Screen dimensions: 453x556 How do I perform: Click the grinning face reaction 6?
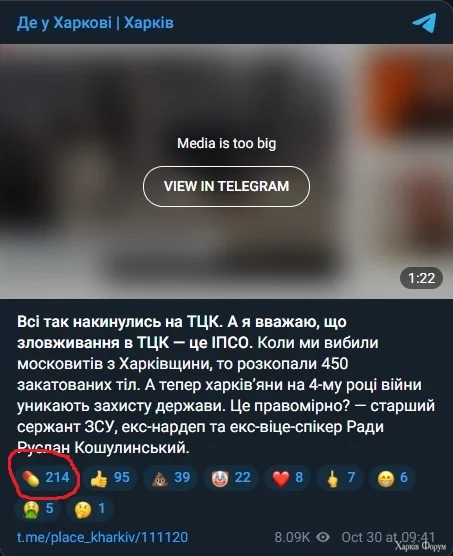click(392, 478)
